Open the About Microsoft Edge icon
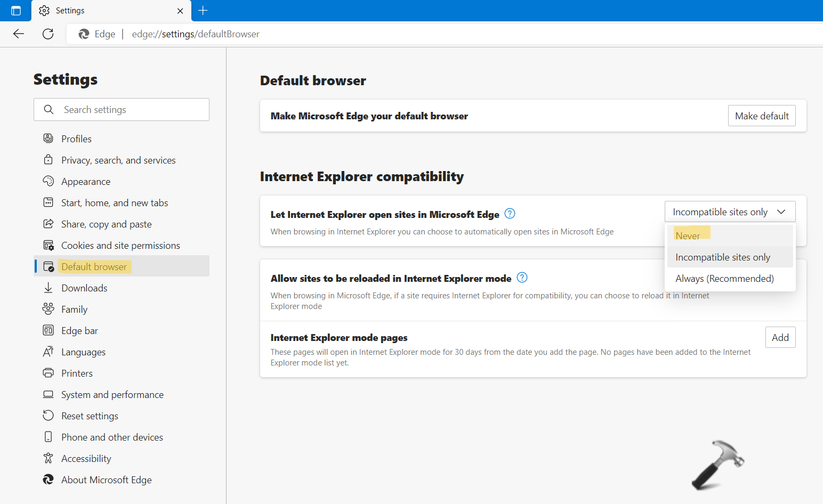Screen dimensions: 823x504 coord(49,479)
